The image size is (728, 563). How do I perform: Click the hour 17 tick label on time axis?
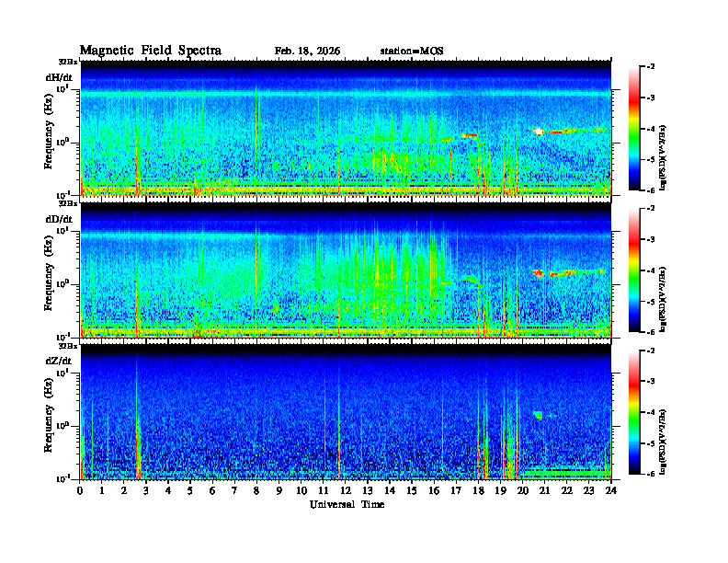tap(456, 490)
